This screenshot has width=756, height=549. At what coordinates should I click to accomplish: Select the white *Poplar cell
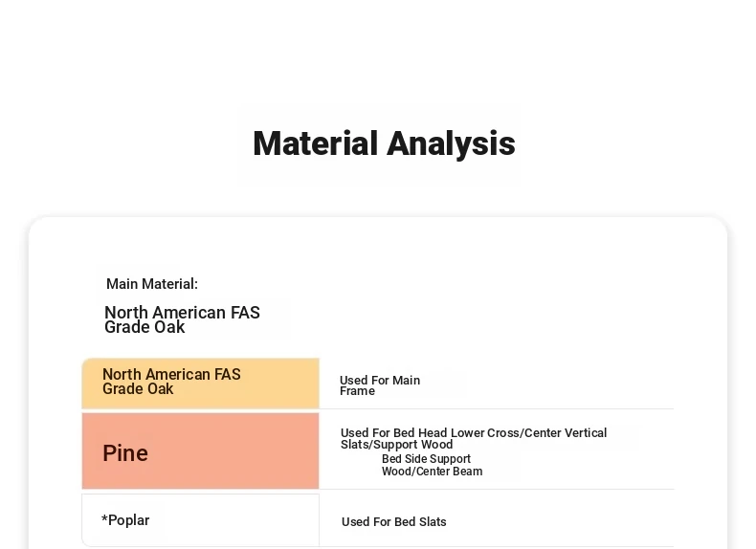click(x=201, y=520)
